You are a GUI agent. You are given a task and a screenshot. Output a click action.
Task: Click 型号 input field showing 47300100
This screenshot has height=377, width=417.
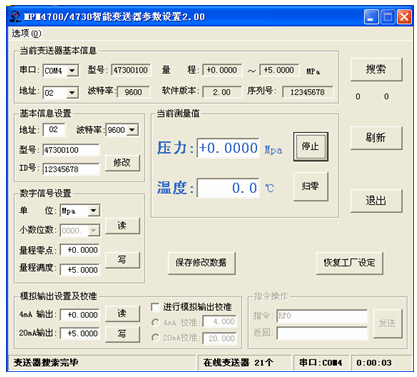[x=71, y=150]
